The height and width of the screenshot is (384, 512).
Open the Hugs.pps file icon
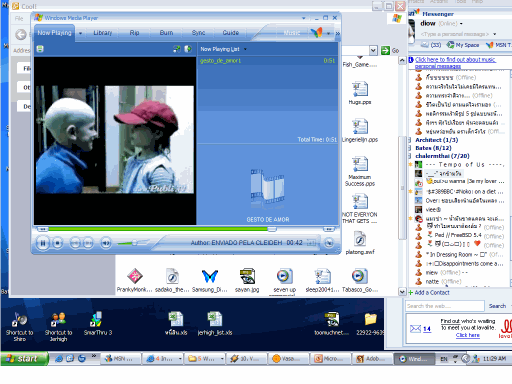point(360,93)
